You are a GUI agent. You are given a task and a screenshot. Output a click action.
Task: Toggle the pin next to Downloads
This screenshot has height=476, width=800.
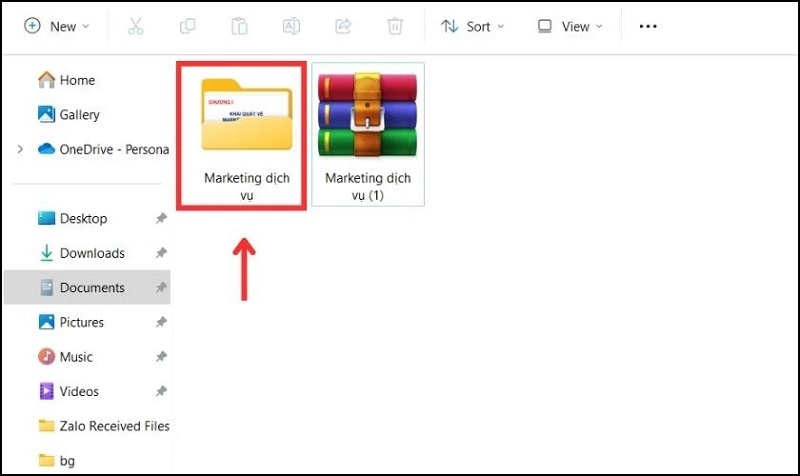pyautogui.click(x=161, y=254)
